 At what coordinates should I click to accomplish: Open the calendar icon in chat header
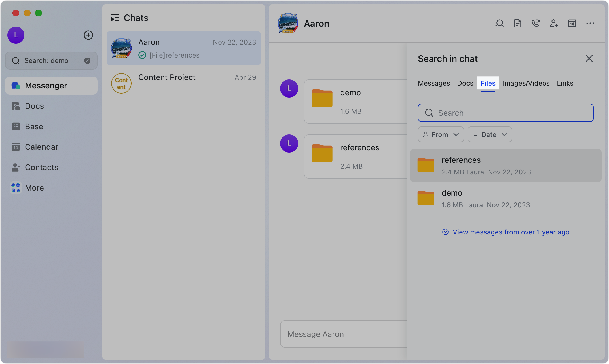(x=572, y=24)
